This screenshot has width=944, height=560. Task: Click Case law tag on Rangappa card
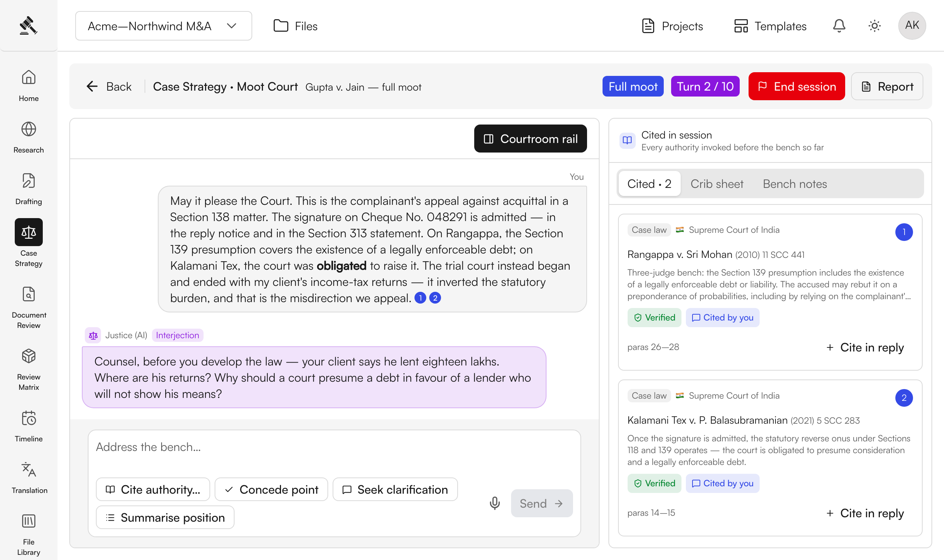click(x=649, y=230)
